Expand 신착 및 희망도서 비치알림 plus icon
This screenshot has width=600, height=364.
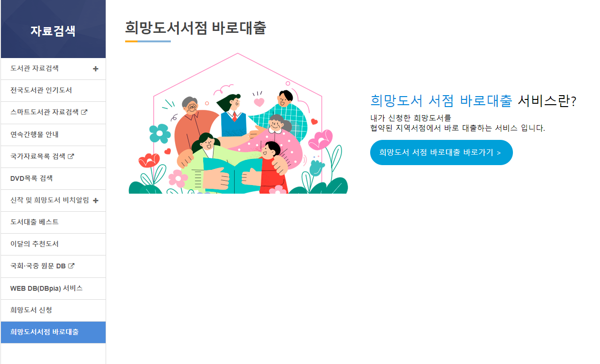point(96,201)
